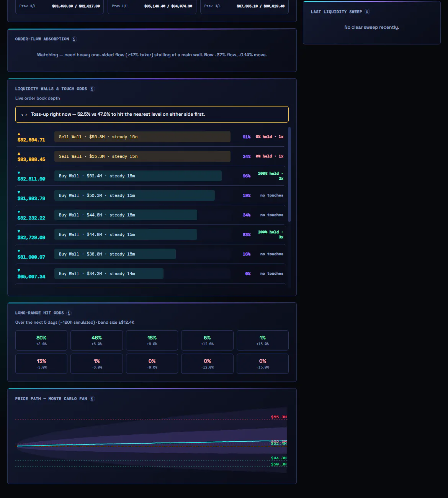Screen dimensions: 448x498
Task: Open info icon beside Last Liquidity Sweep
Action: (367, 12)
